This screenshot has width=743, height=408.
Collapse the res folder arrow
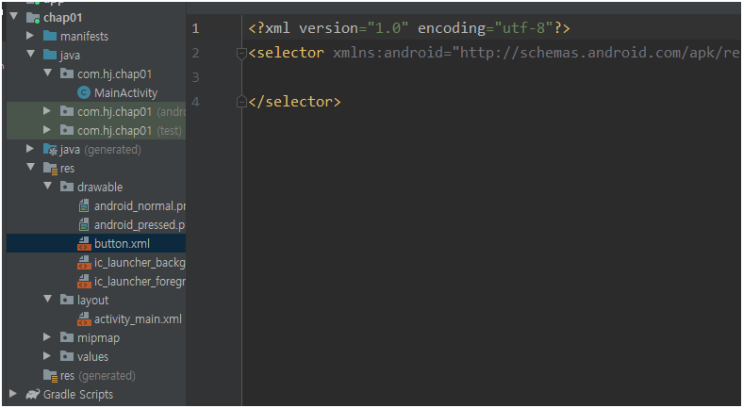pyautogui.click(x=31, y=168)
